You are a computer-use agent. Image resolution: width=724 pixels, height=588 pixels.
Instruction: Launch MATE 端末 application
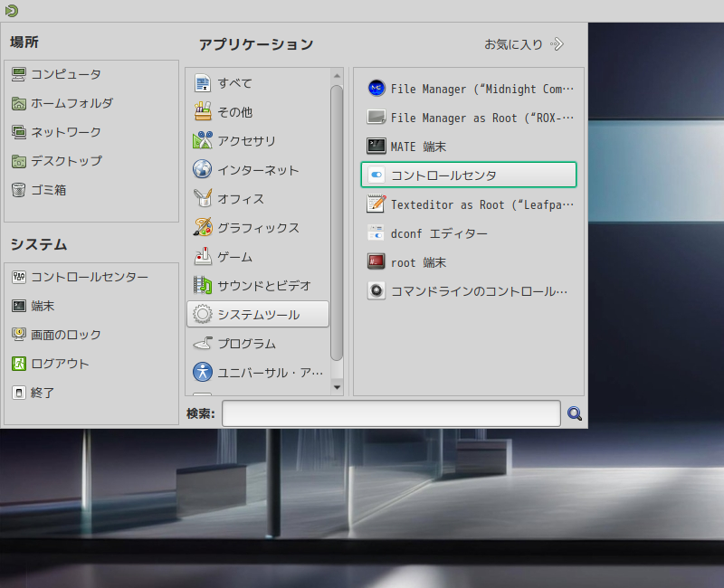click(x=469, y=147)
